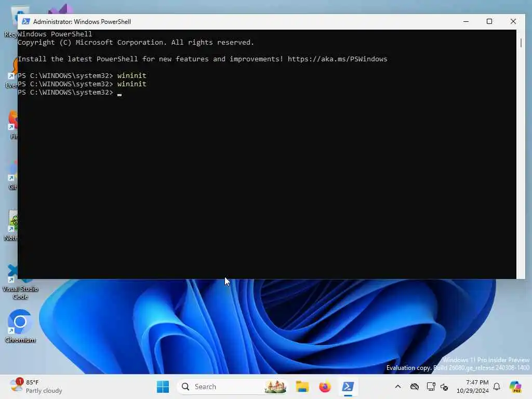Show hidden system tray icons
The height and width of the screenshot is (399, 532).
point(397,387)
